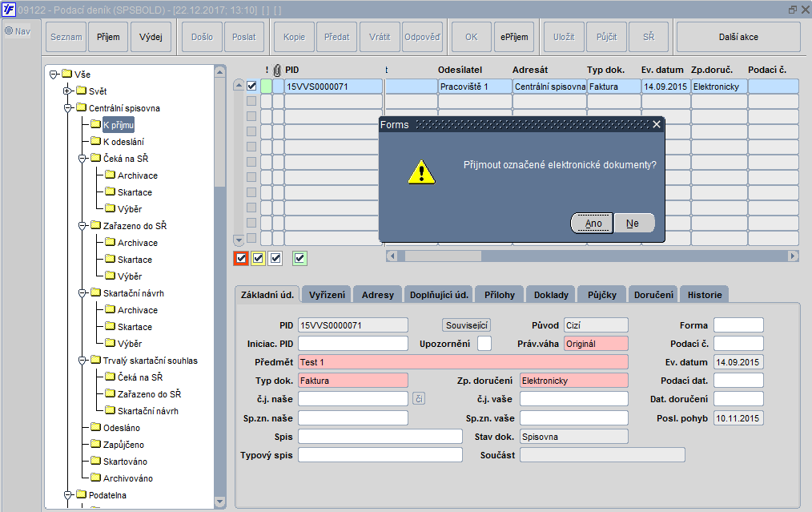This screenshot has width=812, height=512.
Task: Click the Výdej toolbar button
Action: coord(151,37)
